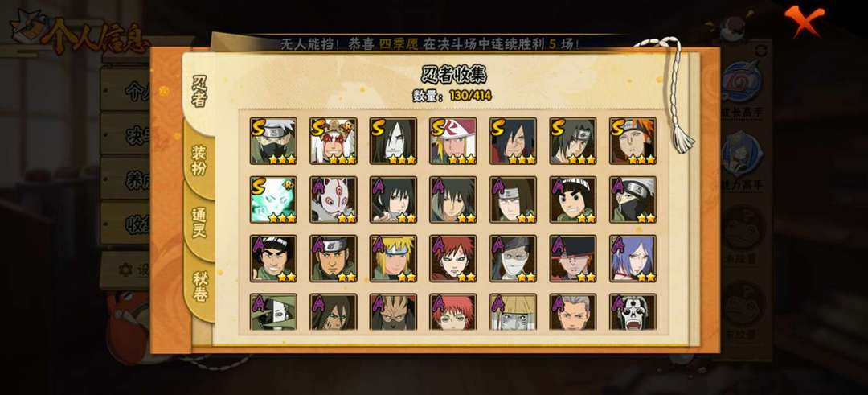Close the panel with orange X
868x395 pixels.
[x=804, y=20]
